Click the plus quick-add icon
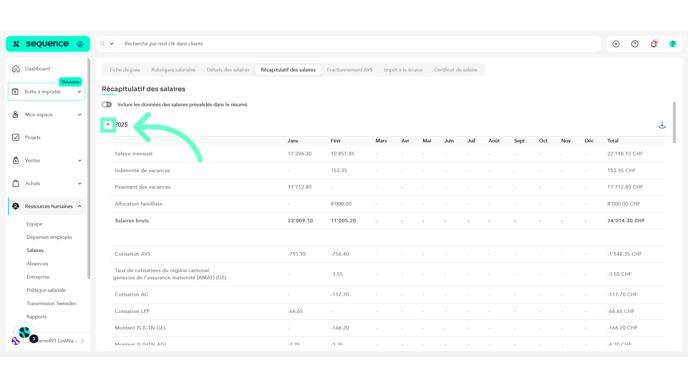The image size is (688, 387). (x=616, y=44)
